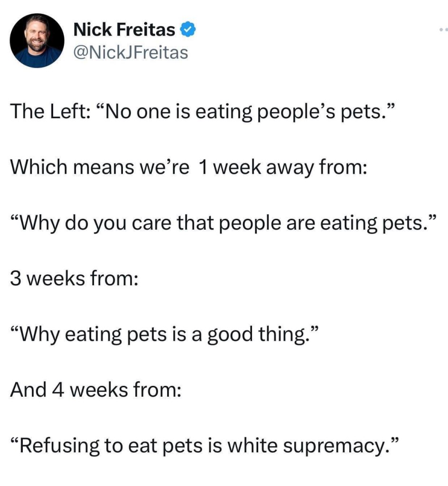Image resolution: width=448 pixels, height=486 pixels.
Task: Click the "Which means we're 1 week away" line
Action: [188, 167]
